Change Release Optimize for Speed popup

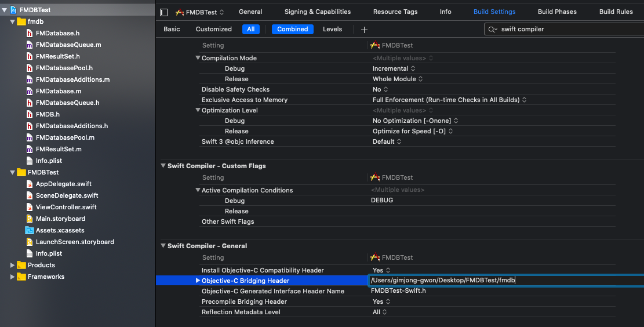pos(412,131)
